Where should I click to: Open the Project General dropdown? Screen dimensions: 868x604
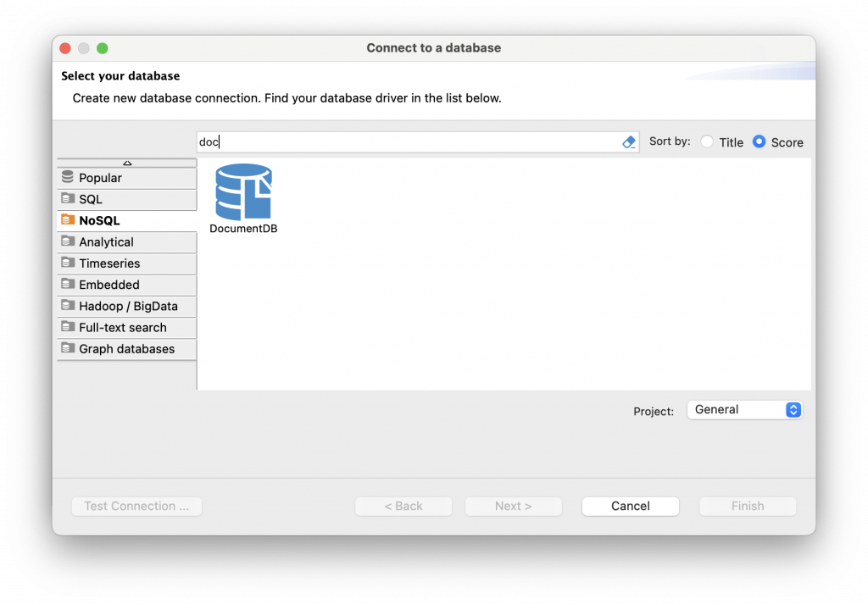coord(744,410)
